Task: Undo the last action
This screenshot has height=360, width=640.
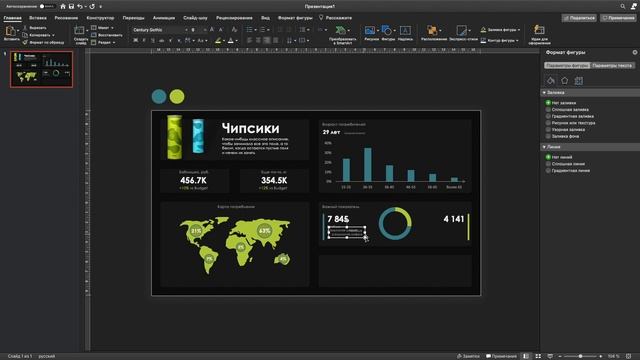Action: point(80,7)
